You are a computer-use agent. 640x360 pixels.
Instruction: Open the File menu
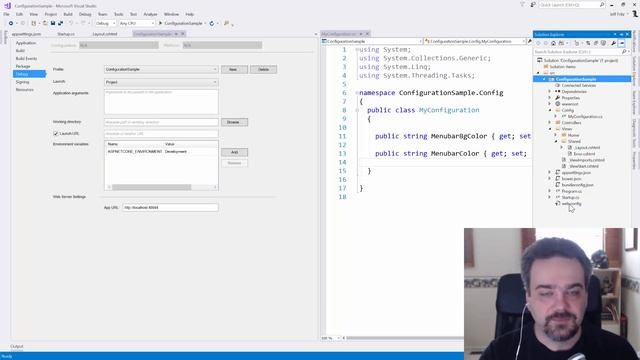point(7,14)
